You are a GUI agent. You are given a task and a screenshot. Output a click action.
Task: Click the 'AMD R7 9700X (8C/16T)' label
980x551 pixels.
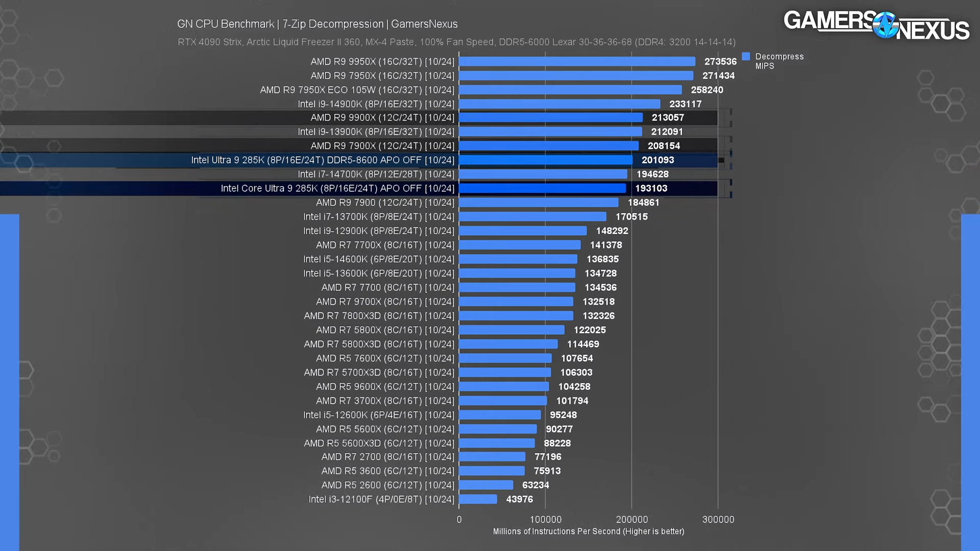[385, 302]
